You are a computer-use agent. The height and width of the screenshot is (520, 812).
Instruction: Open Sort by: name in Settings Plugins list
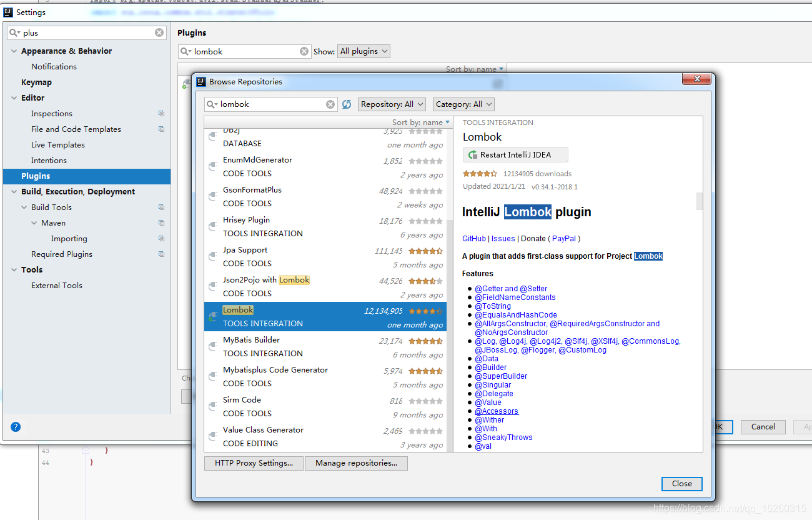click(x=474, y=69)
